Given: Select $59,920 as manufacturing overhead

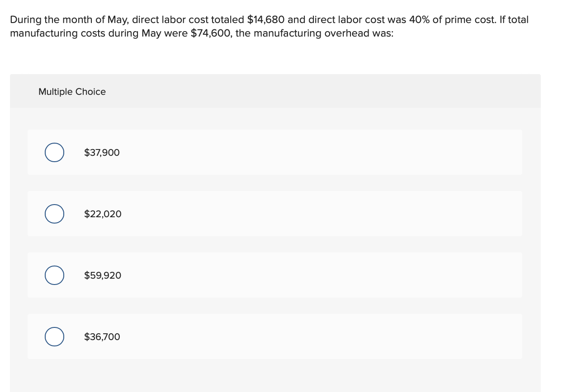Looking at the screenshot, I should 54,275.
